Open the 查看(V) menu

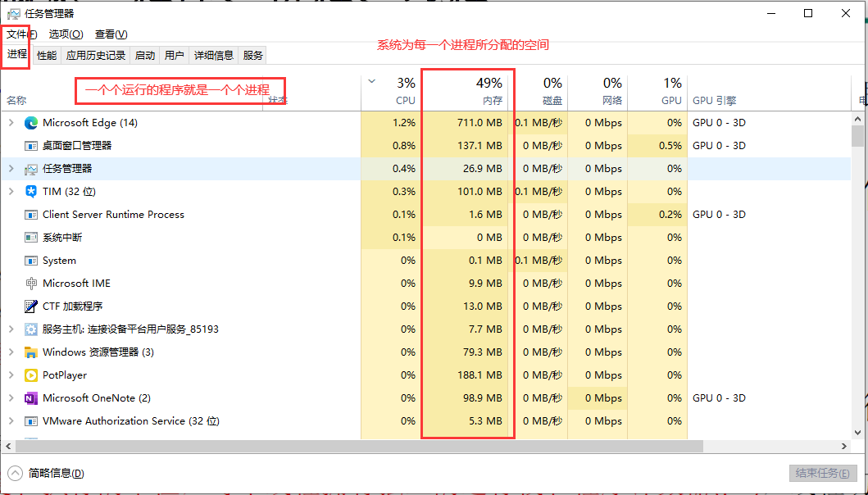(111, 34)
